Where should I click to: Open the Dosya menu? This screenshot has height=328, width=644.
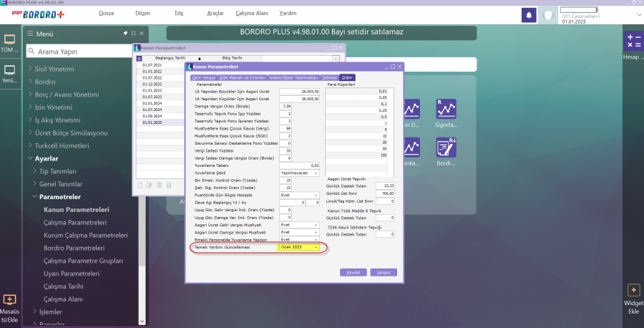pyautogui.click(x=107, y=13)
